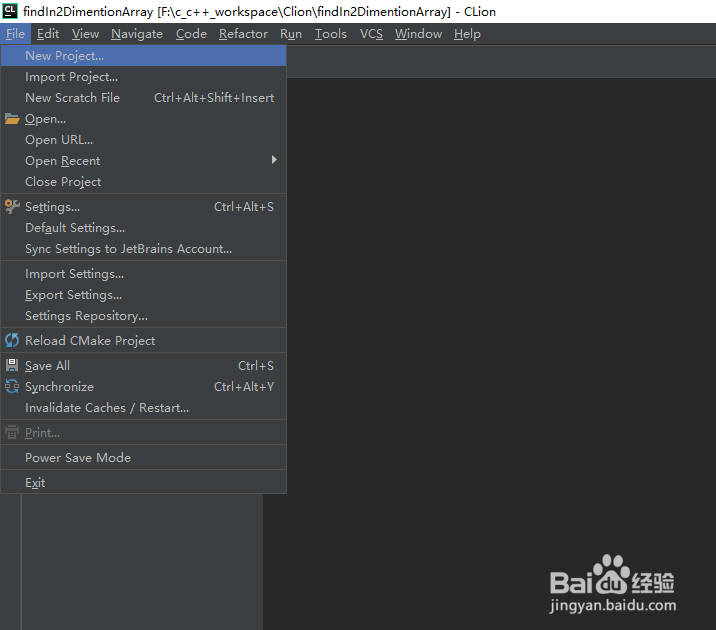Select Exit from the File menu
This screenshot has width=716, height=630.
coord(143,483)
